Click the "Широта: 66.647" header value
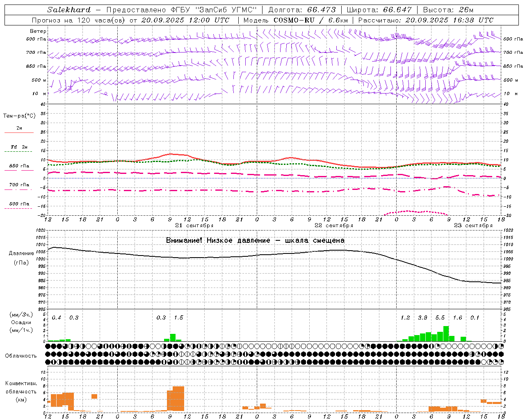 (379, 10)
